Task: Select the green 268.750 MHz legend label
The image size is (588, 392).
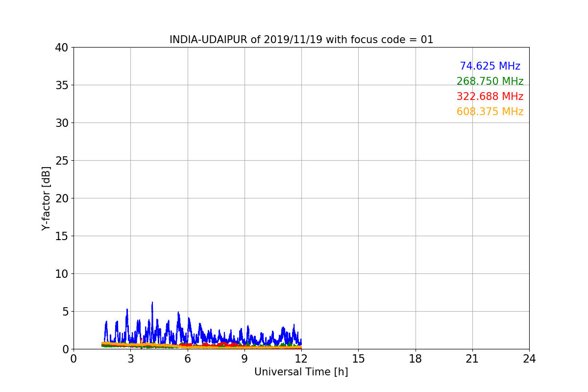Action: tap(490, 81)
